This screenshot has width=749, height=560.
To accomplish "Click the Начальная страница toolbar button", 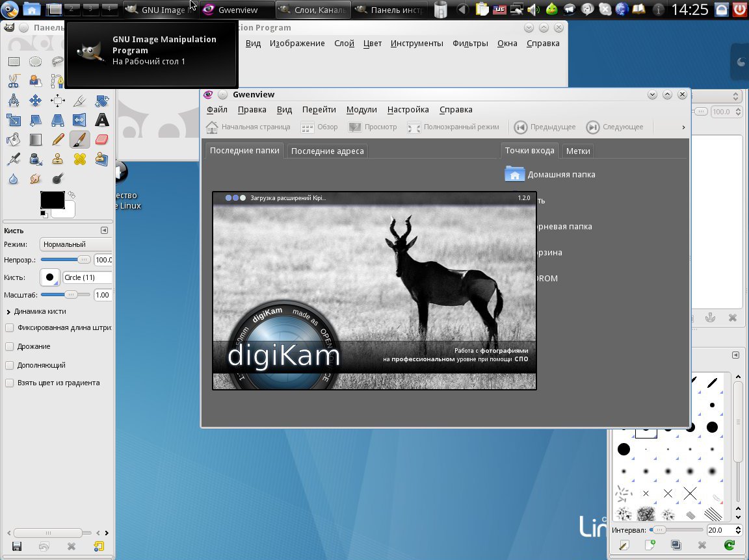I will point(248,127).
